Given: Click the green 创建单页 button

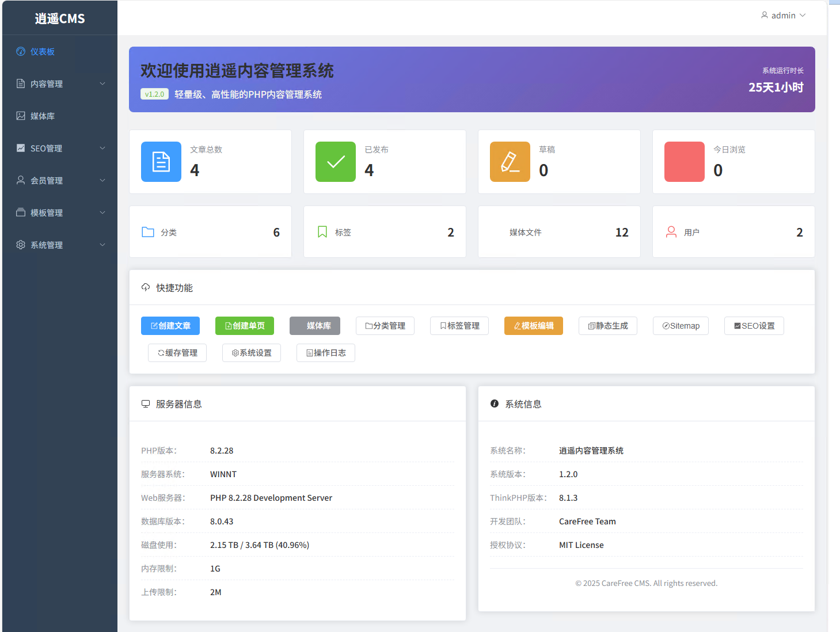Looking at the screenshot, I should pyautogui.click(x=245, y=326).
